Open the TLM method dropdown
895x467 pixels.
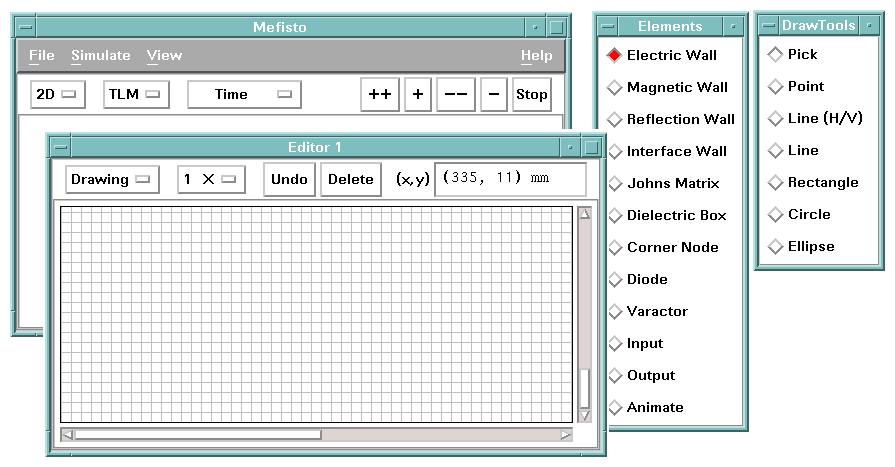pos(136,94)
